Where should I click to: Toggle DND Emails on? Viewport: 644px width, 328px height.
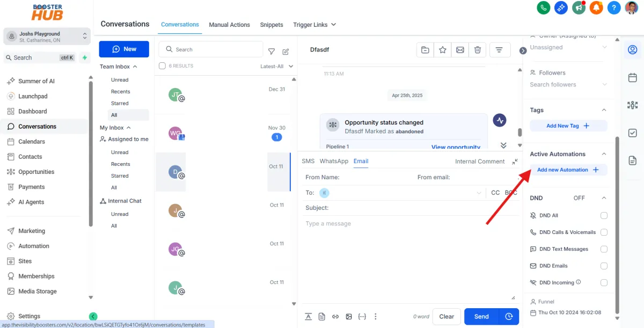click(604, 265)
